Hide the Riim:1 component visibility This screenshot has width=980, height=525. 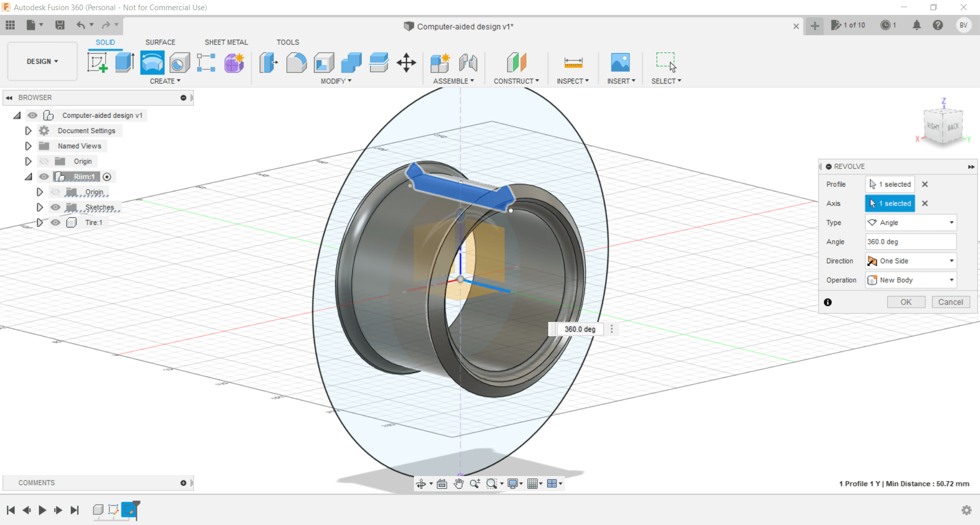[x=44, y=177]
